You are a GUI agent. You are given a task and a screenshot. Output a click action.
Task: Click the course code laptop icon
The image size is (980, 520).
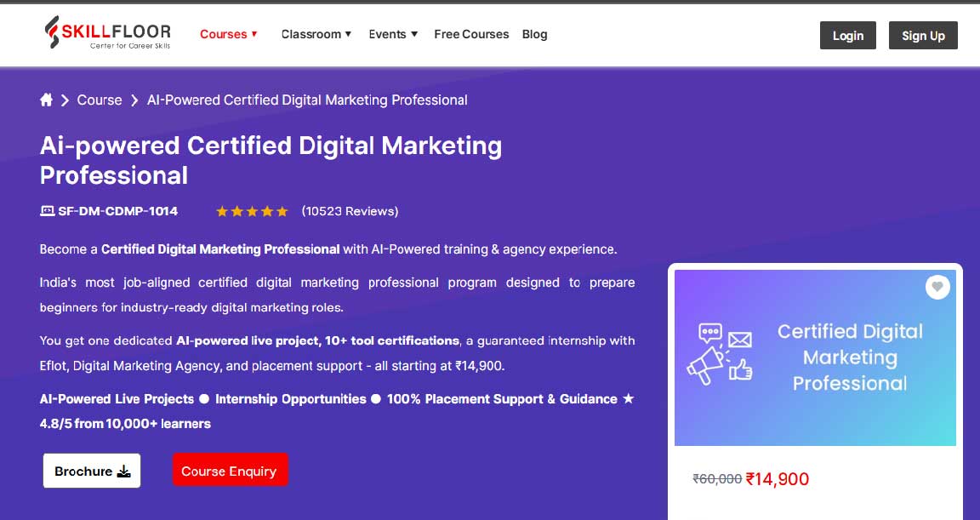click(47, 211)
